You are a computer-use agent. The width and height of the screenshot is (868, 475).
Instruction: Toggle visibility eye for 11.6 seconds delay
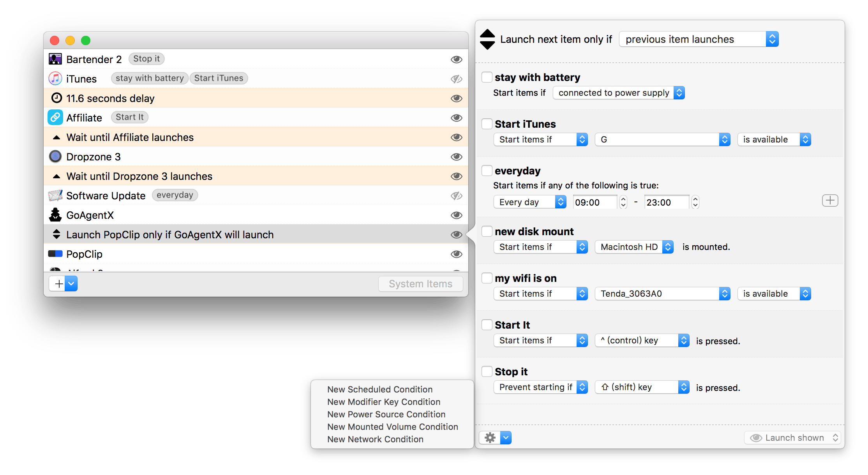(x=457, y=99)
